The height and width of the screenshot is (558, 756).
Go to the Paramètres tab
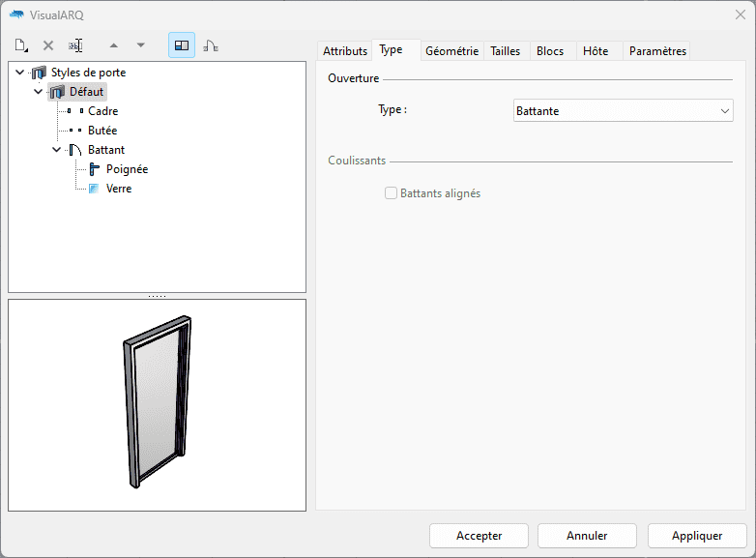657,51
